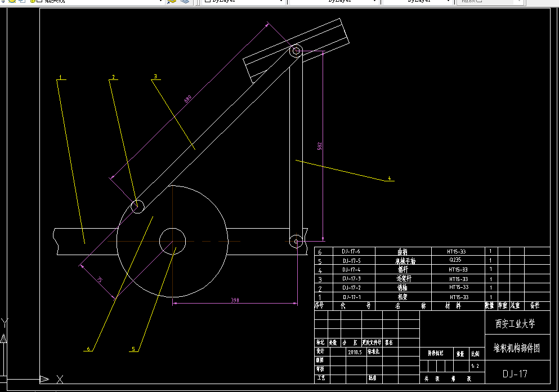Select the DJ-17-6 code cell

(351, 251)
